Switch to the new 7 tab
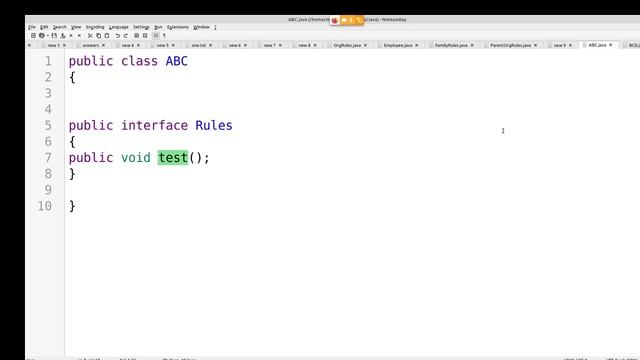 269,45
